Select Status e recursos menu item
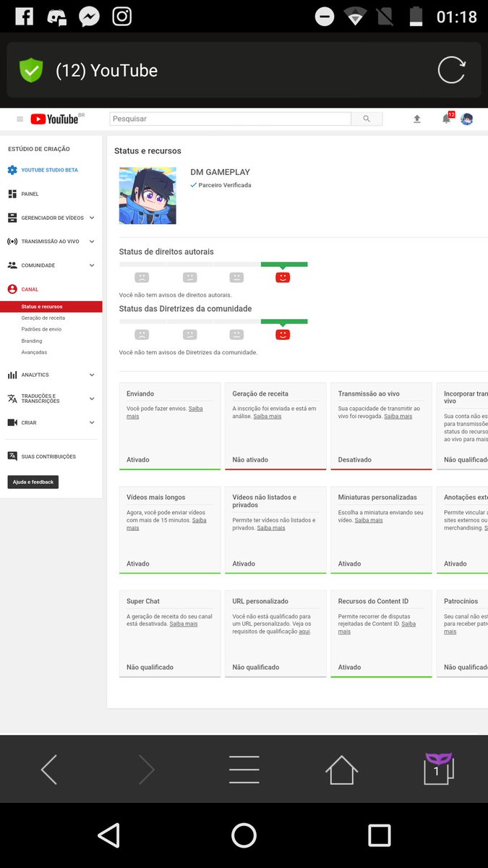The image size is (488, 868). coord(51,307)
